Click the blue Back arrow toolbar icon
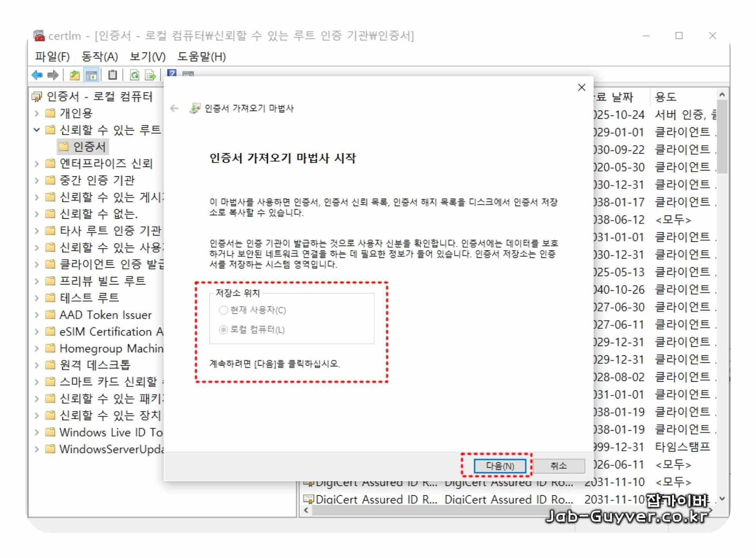This screenshot has height=558, width=756. pyautogui.click(x=37, y=75)
